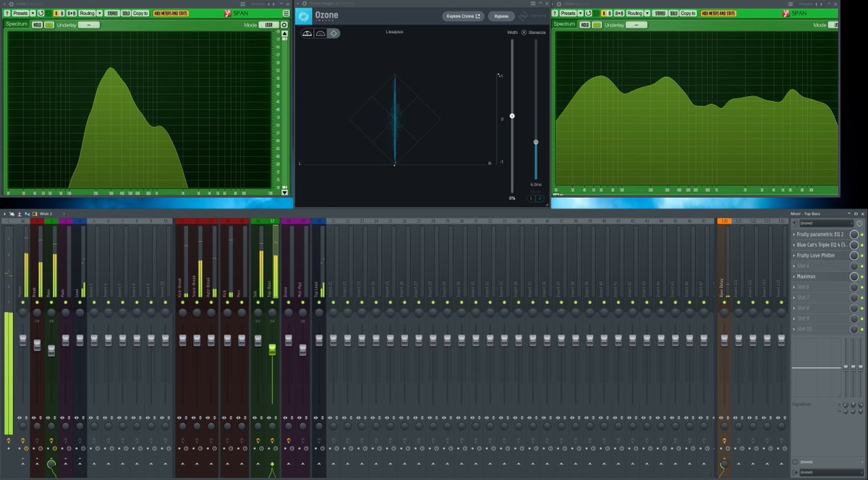Click Explore Ozone link
This screenshot has height=480, width=868.
(x=463, y=16)
